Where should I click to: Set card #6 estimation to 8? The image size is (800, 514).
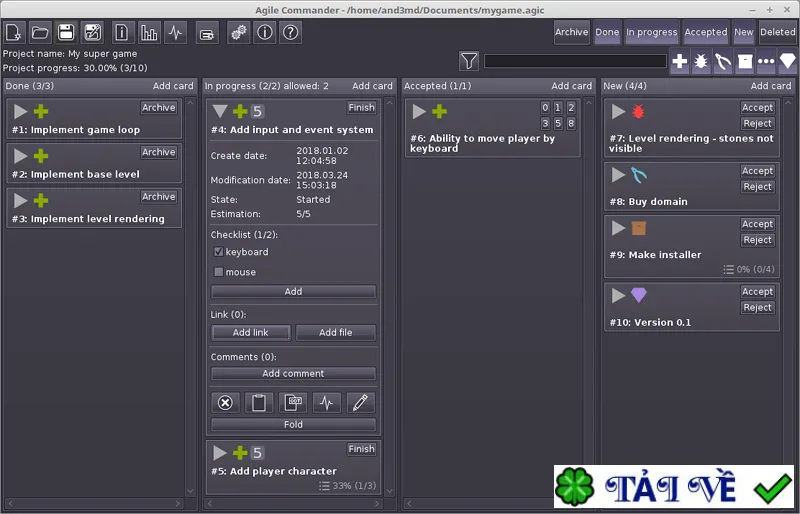pos(571,124)
